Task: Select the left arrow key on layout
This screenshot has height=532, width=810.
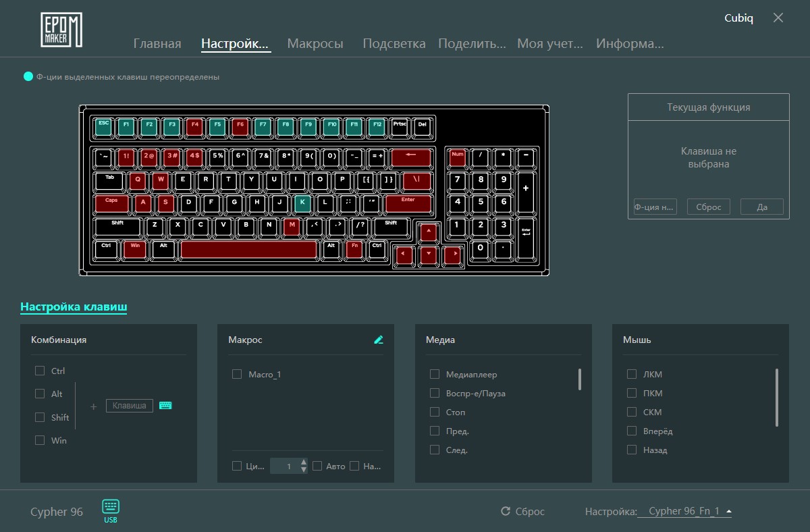Action: [405, 255]
